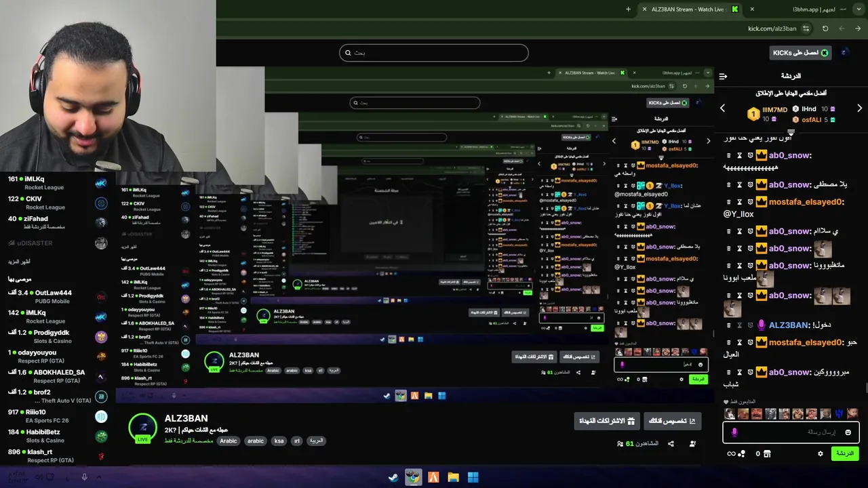This screenshot has width=868, height=488.
Task: Click the follow user icon below stream
Action: coord(692,444)
